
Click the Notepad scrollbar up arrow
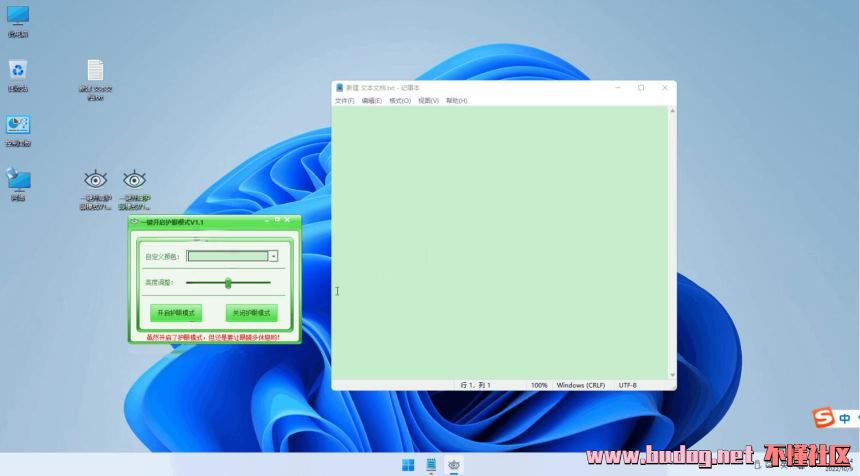pos(672,111)
